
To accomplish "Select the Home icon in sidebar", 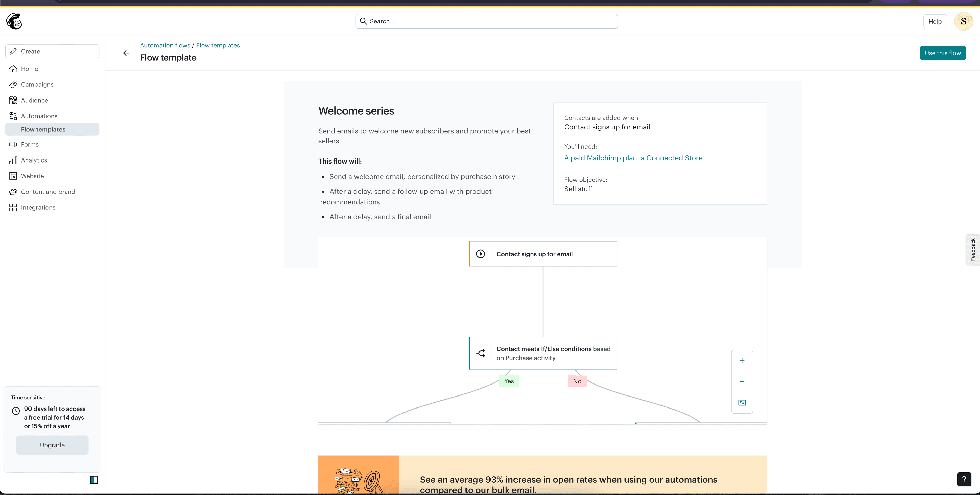I will [13, 68].
